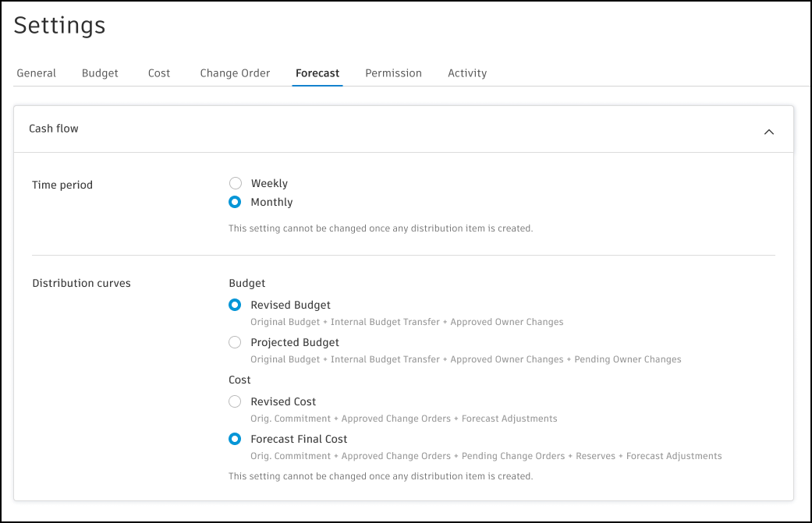Select the Revised Budget radio button
Viewport: 812px width, 523px height.
(x=235, y=305)
